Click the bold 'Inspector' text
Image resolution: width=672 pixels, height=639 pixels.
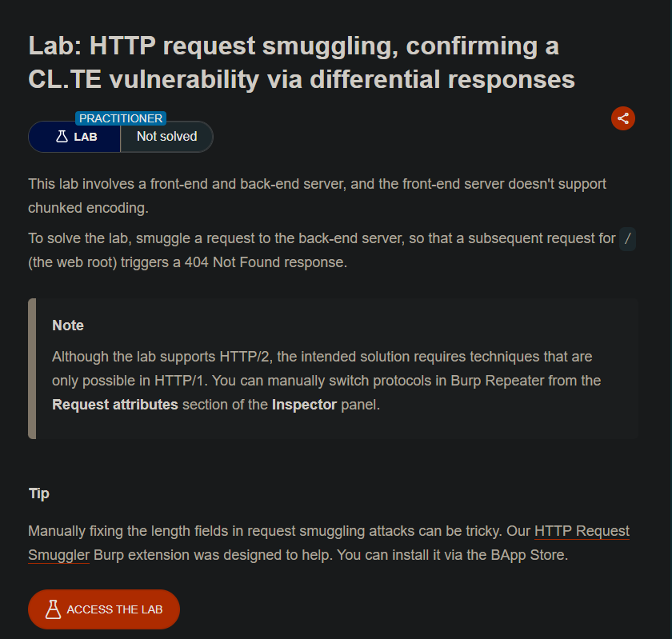pos(304,405)
